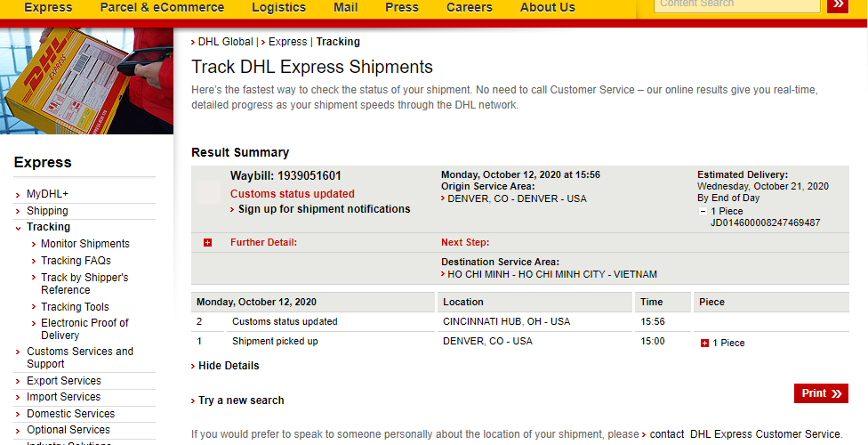Click Try a new search link
868x445 pixels.
click(241, 400)
